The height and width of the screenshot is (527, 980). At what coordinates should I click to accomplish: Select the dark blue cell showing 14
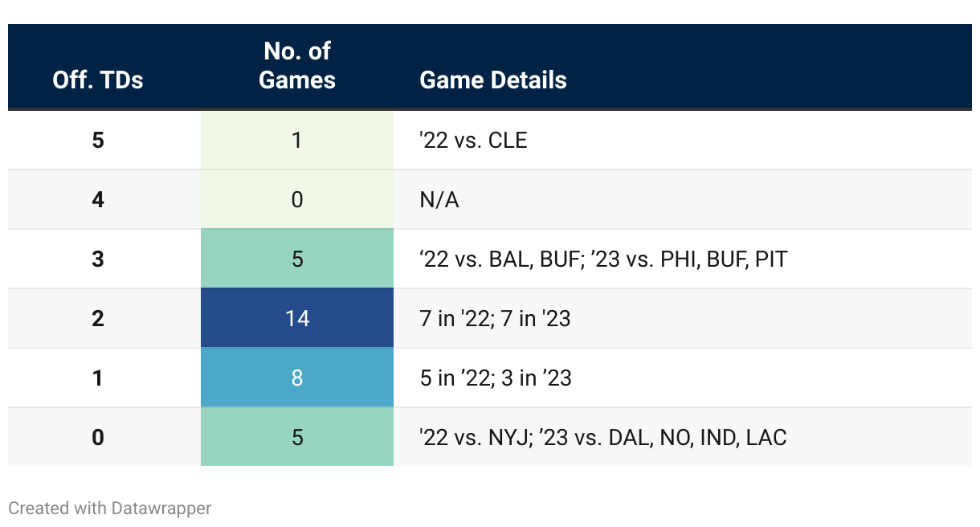click(x=297, y=318)
